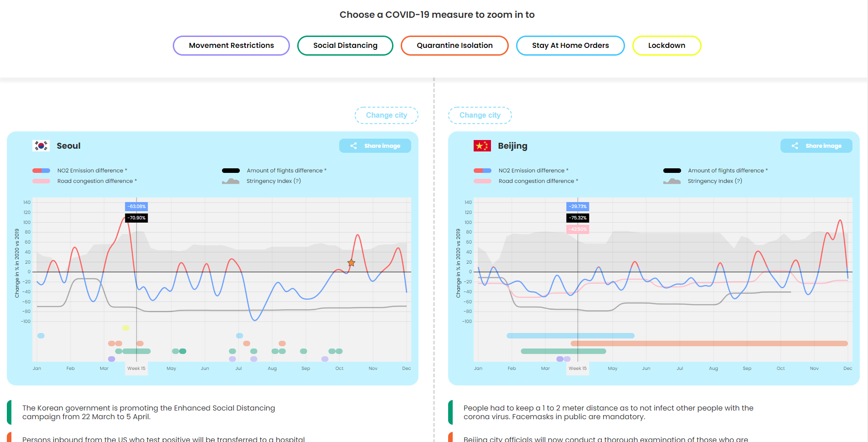Click share icon in Beijing Share image button
868x442 pixels.
(795, 146)
